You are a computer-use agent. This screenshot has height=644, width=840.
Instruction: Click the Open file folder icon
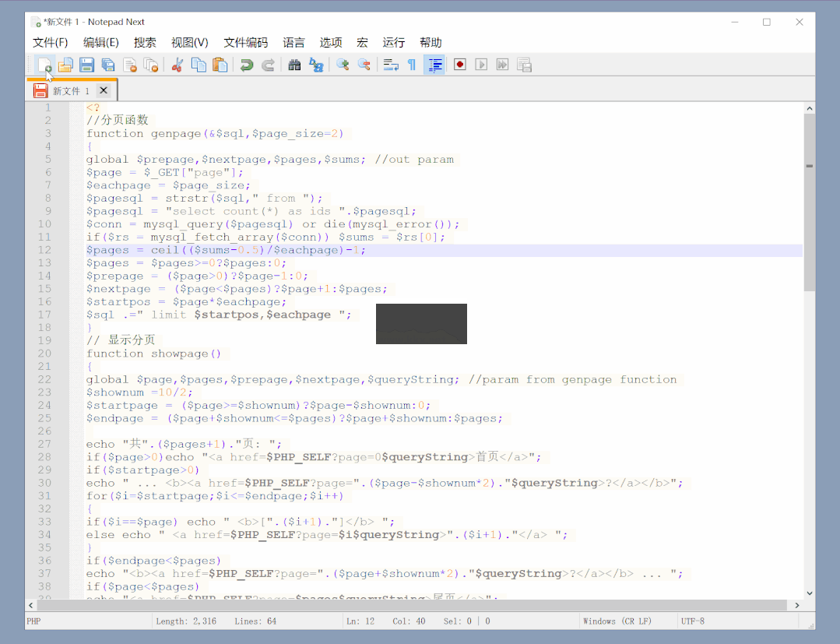tap(66, 65)
